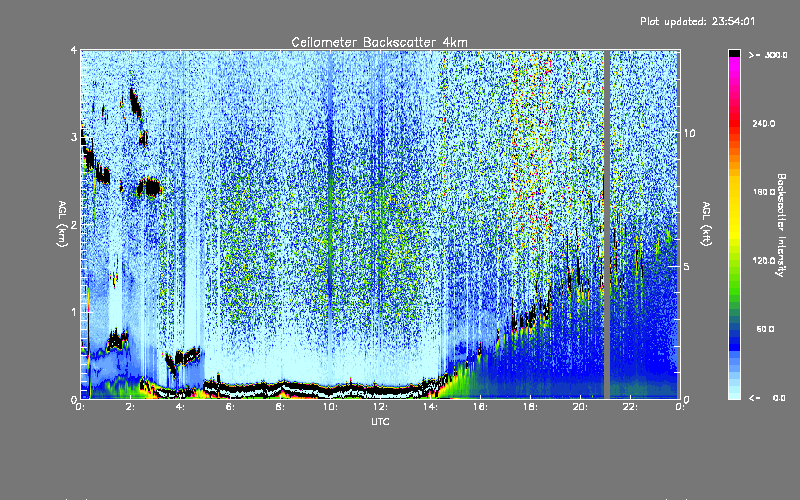Image resolution: width=800 pixels, height=500 pixels.
Task: Select the '10:' hour tick label
Action: pyautogui.click(x=330, y=407)
